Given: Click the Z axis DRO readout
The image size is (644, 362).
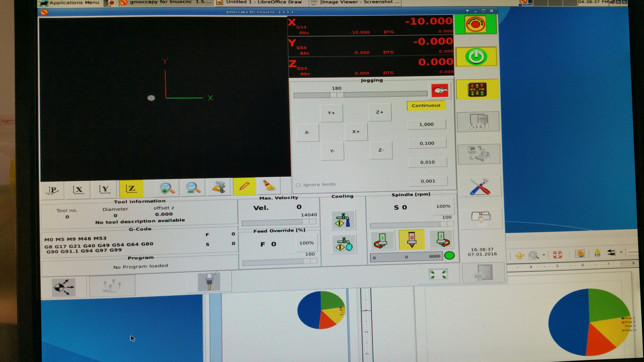Looking at the screenshot, I should [x=371, y=67].
